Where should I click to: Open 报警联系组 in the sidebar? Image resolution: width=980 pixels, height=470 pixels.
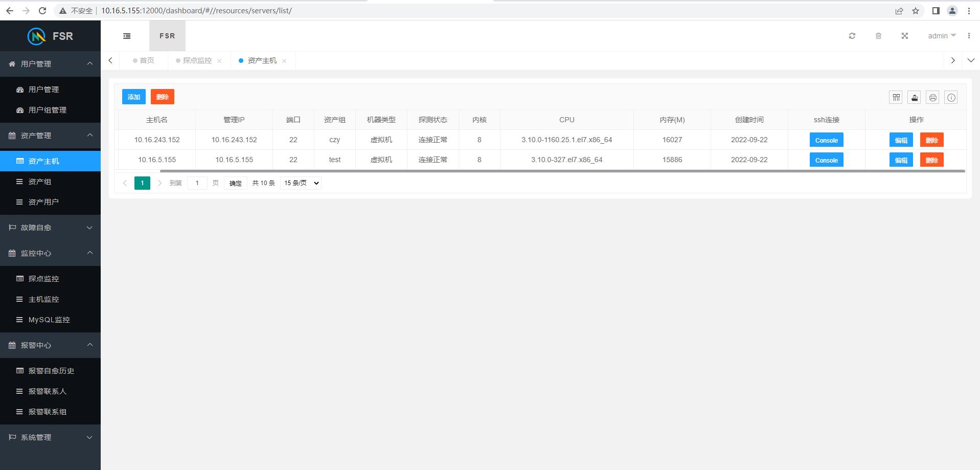point(50,412)
